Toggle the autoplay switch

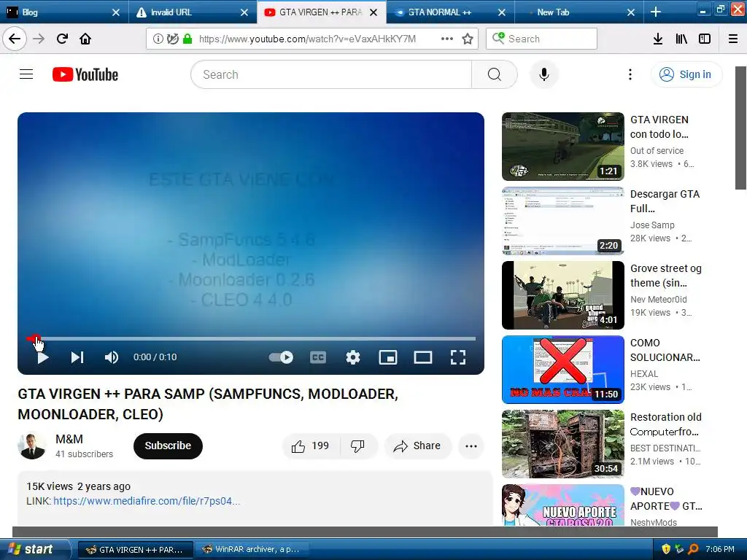coord(281,357)
